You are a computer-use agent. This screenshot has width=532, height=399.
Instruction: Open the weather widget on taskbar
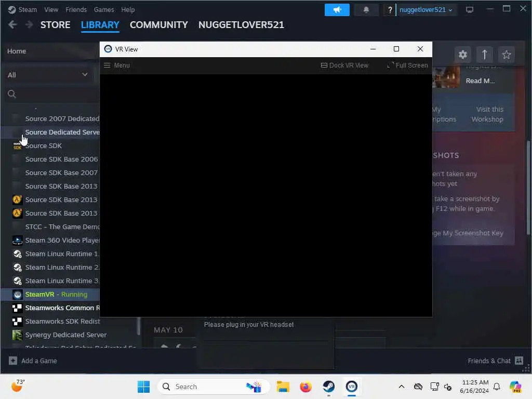pos(18,386)
